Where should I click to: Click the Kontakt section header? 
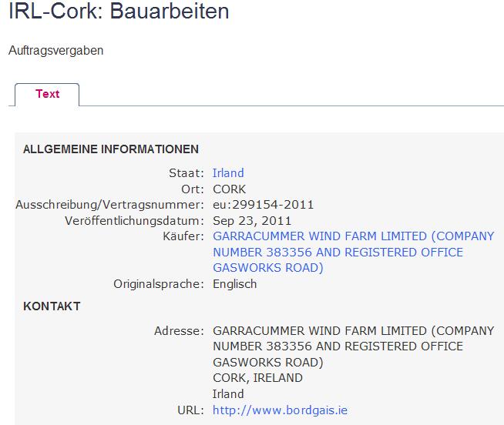[x=52, y=306]
